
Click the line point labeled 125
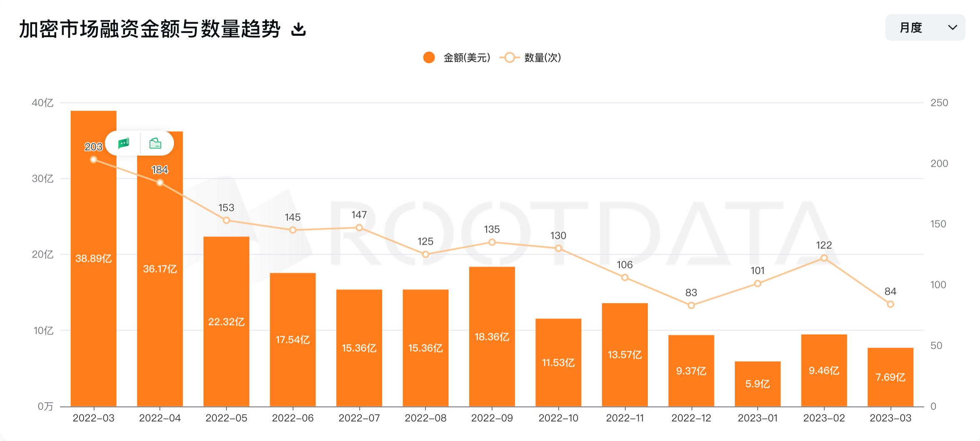click(425, 254)
